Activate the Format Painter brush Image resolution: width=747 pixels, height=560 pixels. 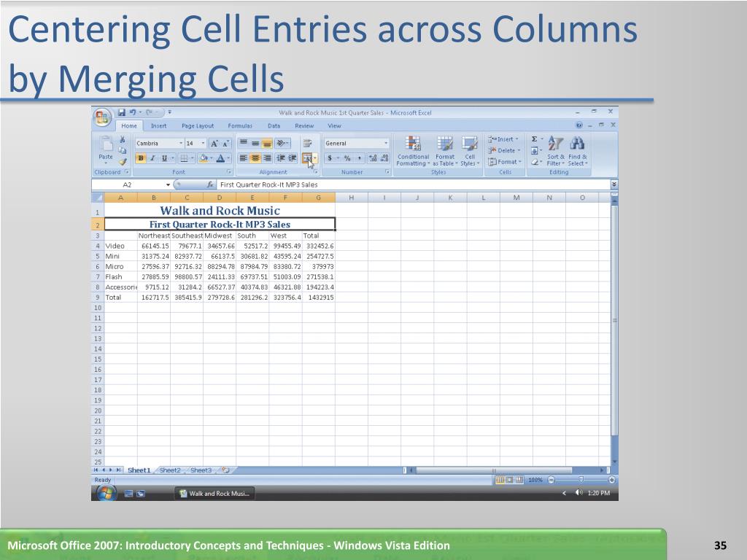pyautogui.click(x=123, y=162)
